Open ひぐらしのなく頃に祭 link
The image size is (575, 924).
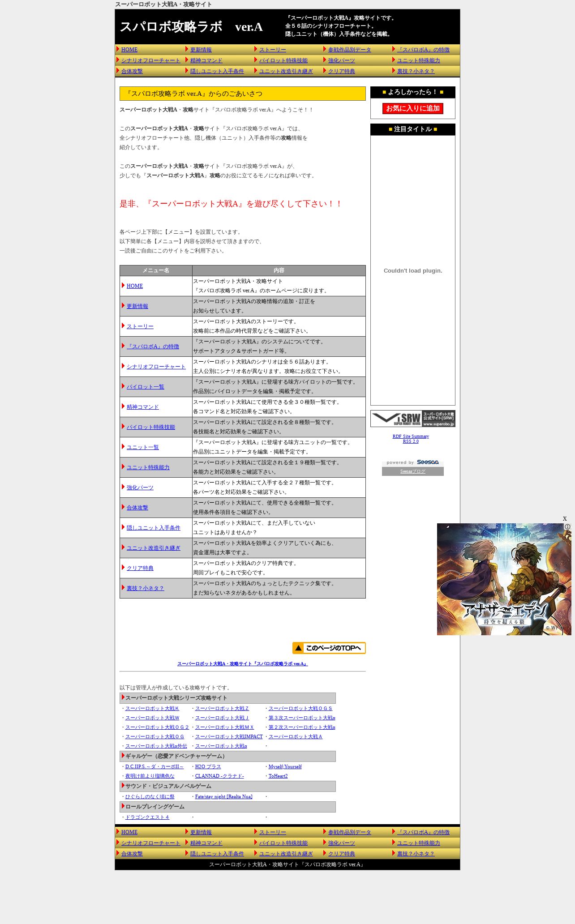click(x=150, y=796)
